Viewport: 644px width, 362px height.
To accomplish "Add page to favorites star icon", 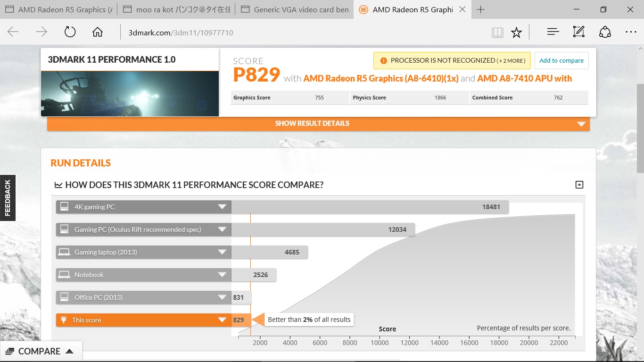I will click(517, 32).
